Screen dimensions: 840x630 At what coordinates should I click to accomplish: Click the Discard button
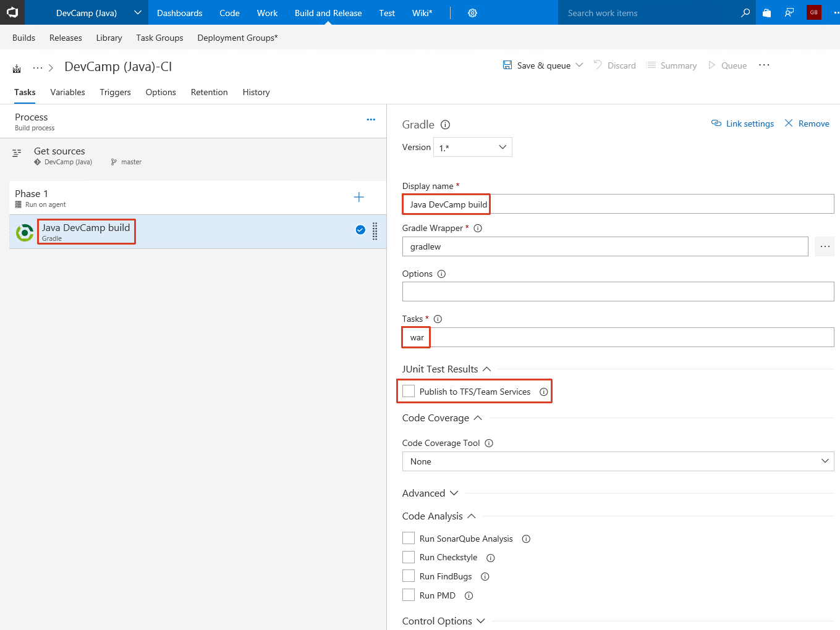(615, 65)
